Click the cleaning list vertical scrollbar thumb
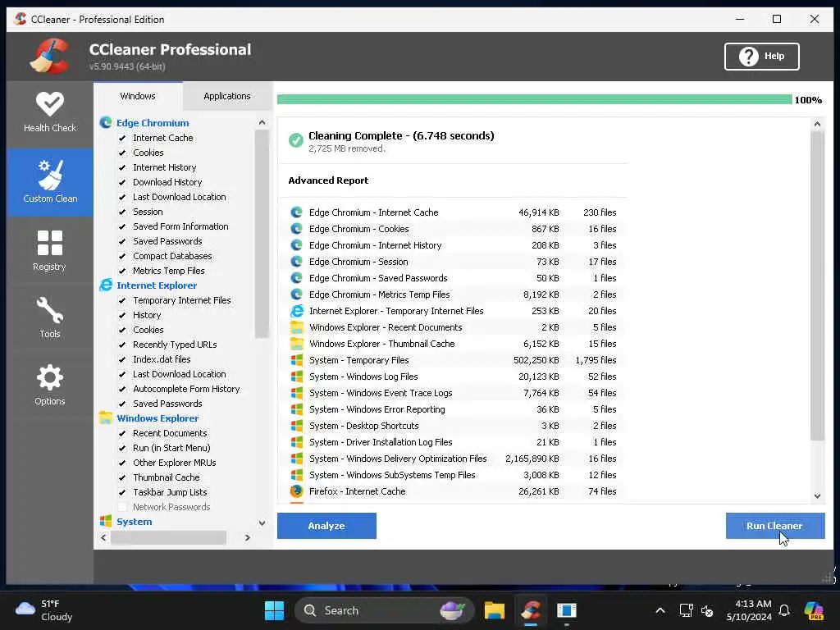The width and height of the screenshot is (840, 630). click(x=262, y=234)
